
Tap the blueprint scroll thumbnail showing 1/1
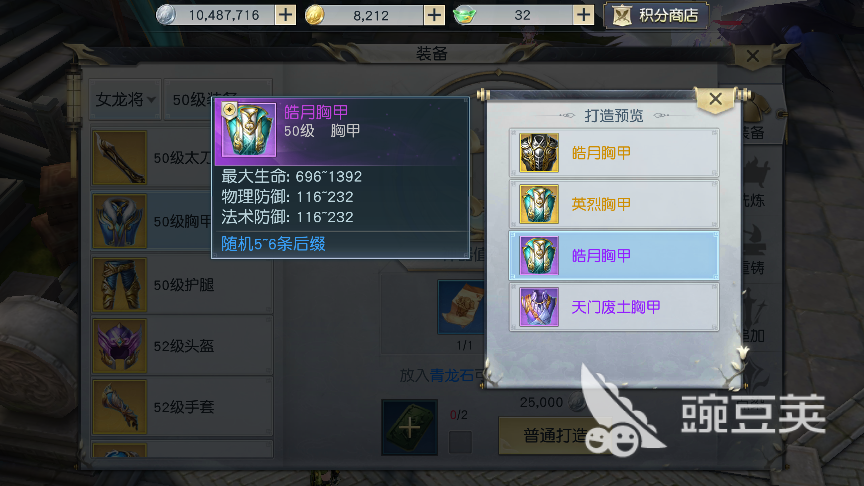[x=462, y=307]
